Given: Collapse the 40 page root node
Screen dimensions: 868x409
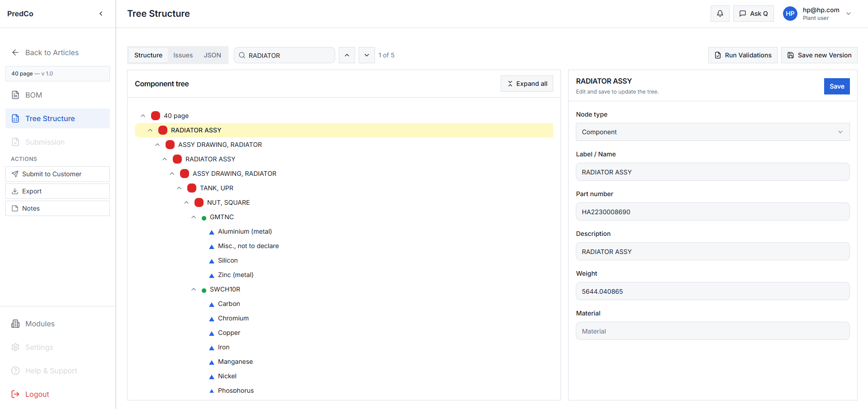Looking at the screenshot, I should point(143,116).
